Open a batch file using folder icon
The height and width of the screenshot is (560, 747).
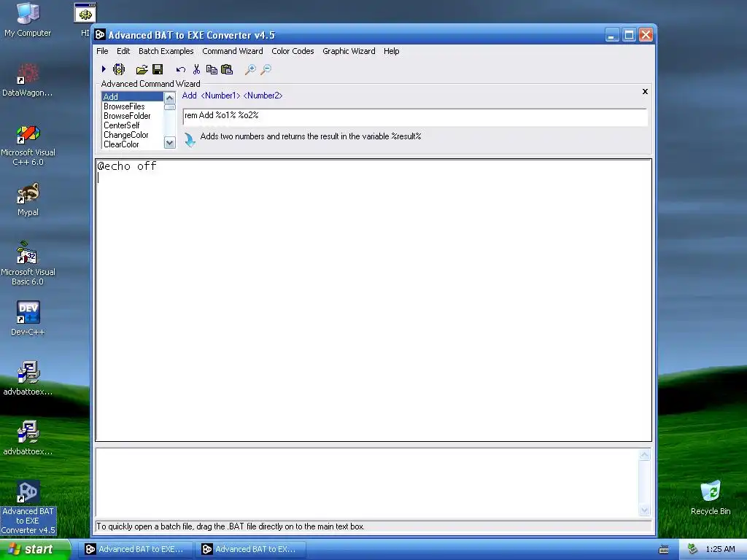(142, 70)
